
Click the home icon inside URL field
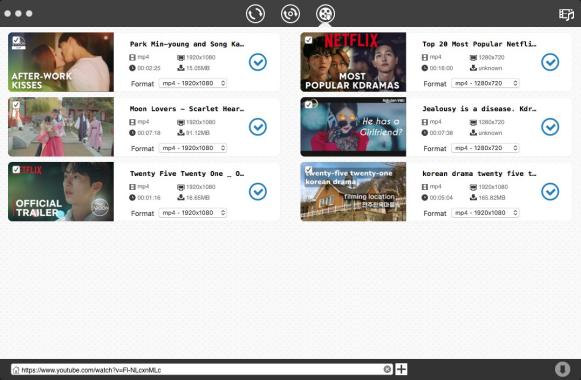pos(16,370)
